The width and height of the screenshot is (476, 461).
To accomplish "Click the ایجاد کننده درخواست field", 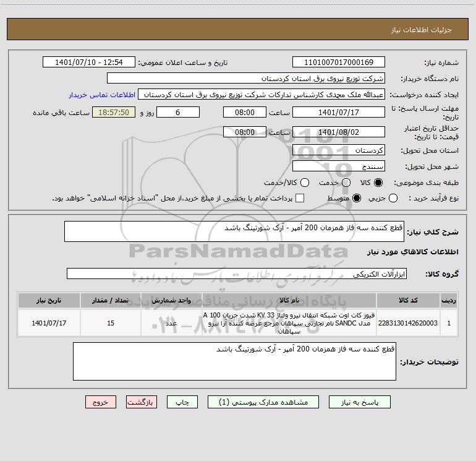I will (261, 94).
